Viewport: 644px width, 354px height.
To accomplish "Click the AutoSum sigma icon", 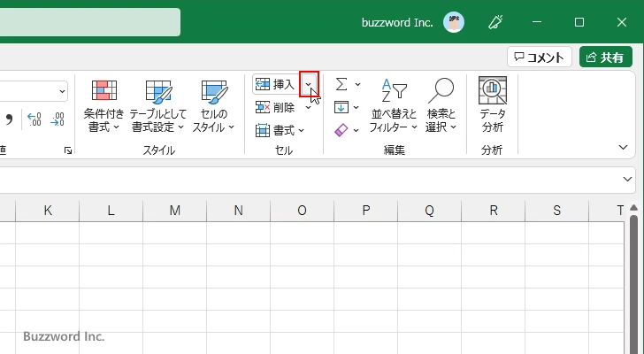I will 341,84.
